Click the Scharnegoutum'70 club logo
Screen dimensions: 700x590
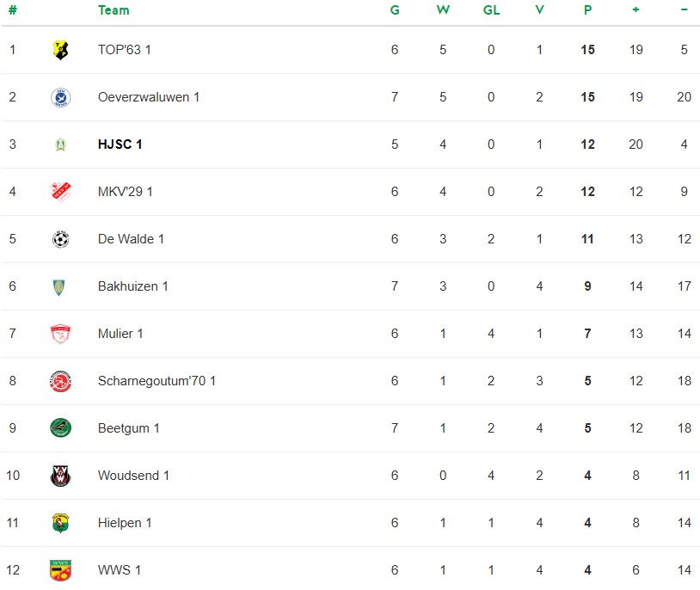60,381
